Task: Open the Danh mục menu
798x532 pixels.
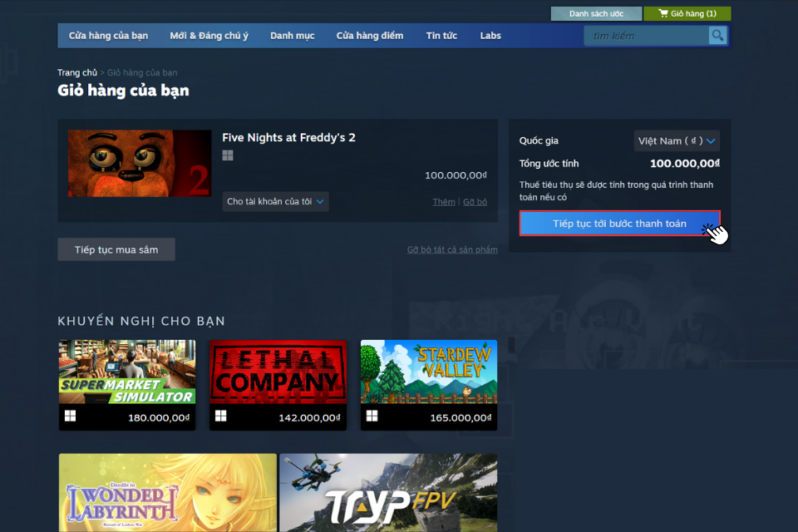Action: pyautogui.click(x=292, y=36)
